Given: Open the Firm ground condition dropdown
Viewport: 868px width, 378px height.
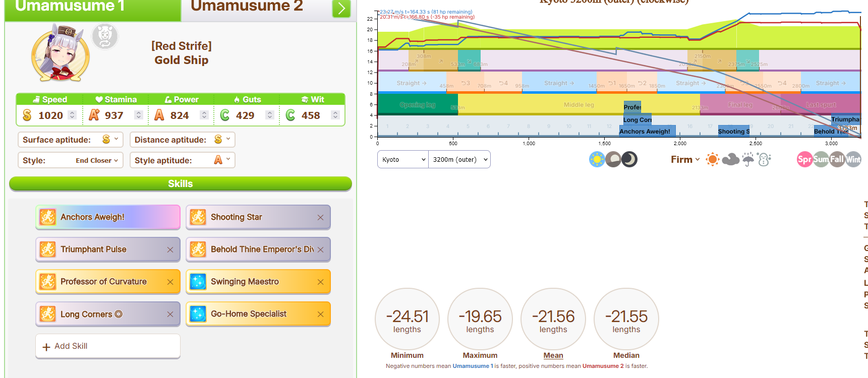Looking at the screenshot, I should point(685,159).
